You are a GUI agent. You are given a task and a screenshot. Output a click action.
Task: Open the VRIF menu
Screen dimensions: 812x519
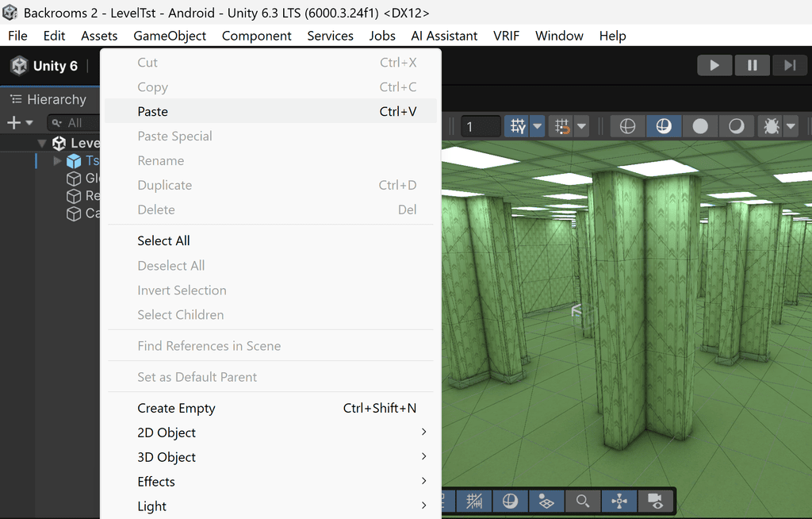click(x=506, y=36)
